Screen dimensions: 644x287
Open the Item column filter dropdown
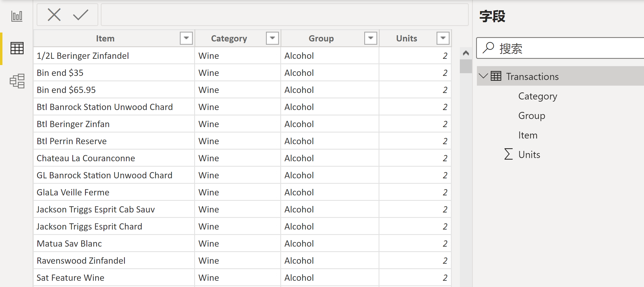(186, 38)
